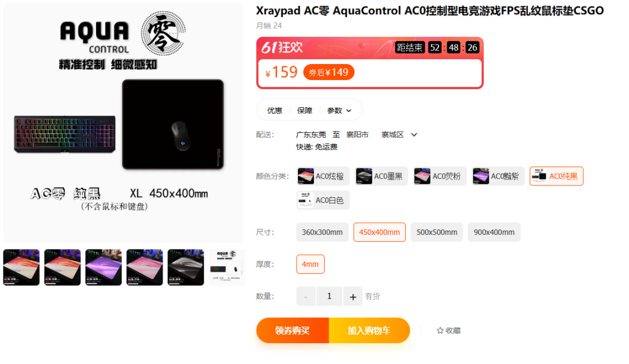Screen dimensions: 629x364
Task: Select the AC0黯紫 color variant
Action: (x=498, y=177)
